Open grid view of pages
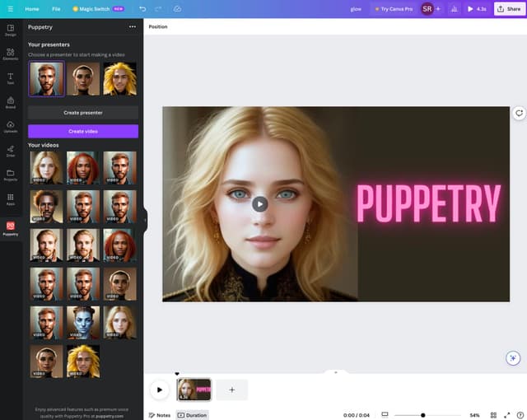This screenshot has height=420, width=527. point(493,415)
